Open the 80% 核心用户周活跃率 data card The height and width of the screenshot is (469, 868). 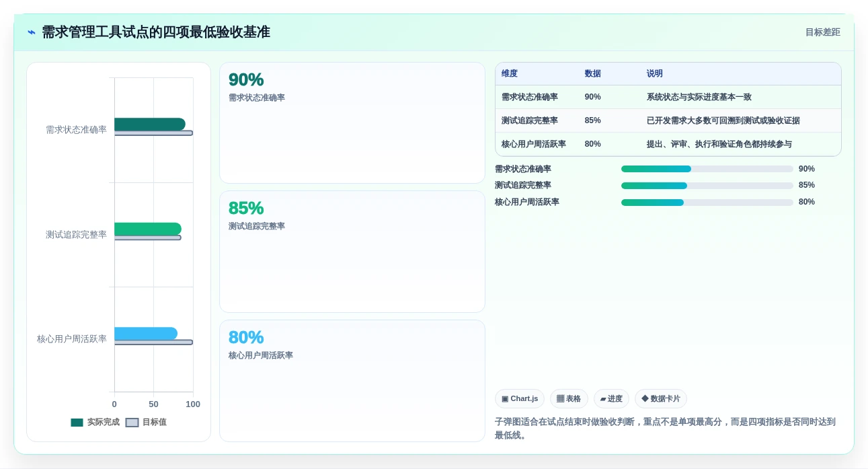(x=352, y=381)
